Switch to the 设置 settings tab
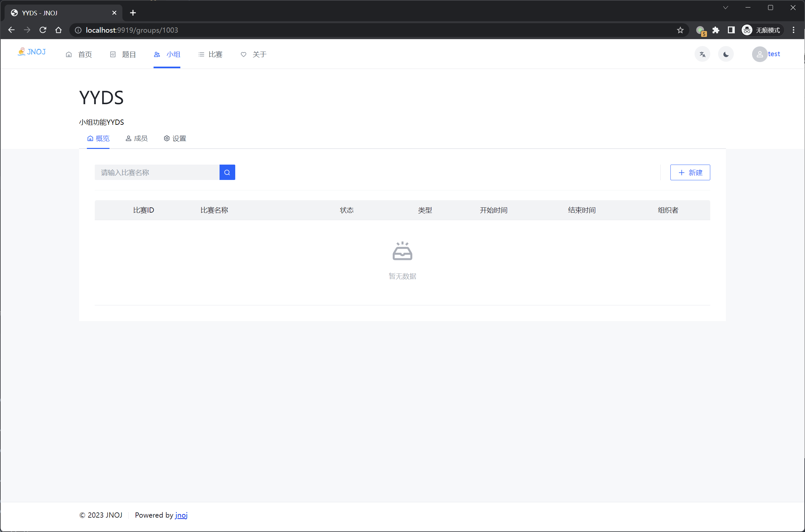Screen dimensions: 805x532 coord(175,138)
